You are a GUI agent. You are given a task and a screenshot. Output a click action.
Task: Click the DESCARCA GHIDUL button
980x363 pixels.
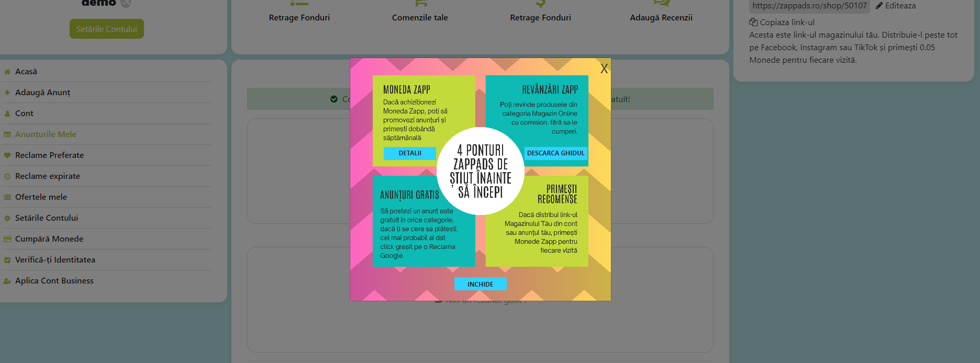555,153
